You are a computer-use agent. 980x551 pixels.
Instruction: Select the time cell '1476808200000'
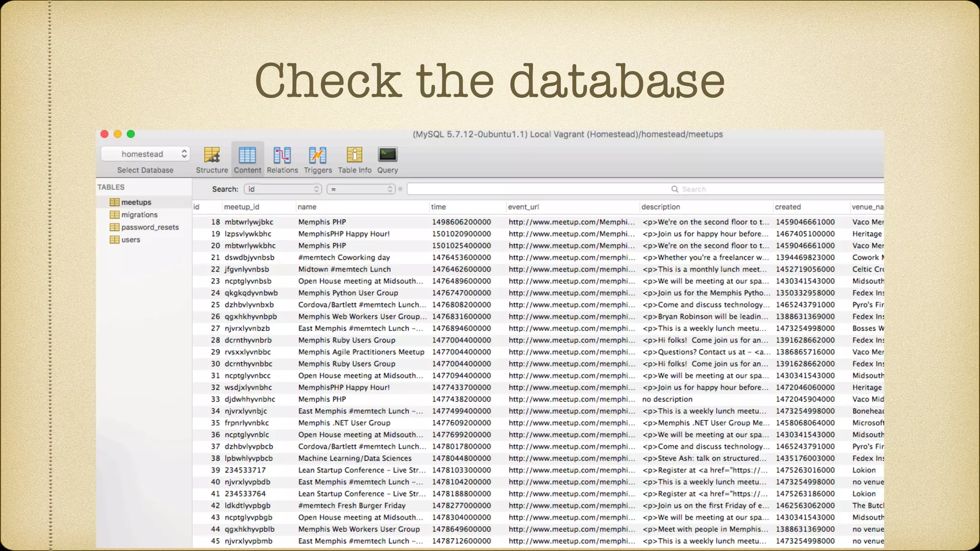(461, 305)
